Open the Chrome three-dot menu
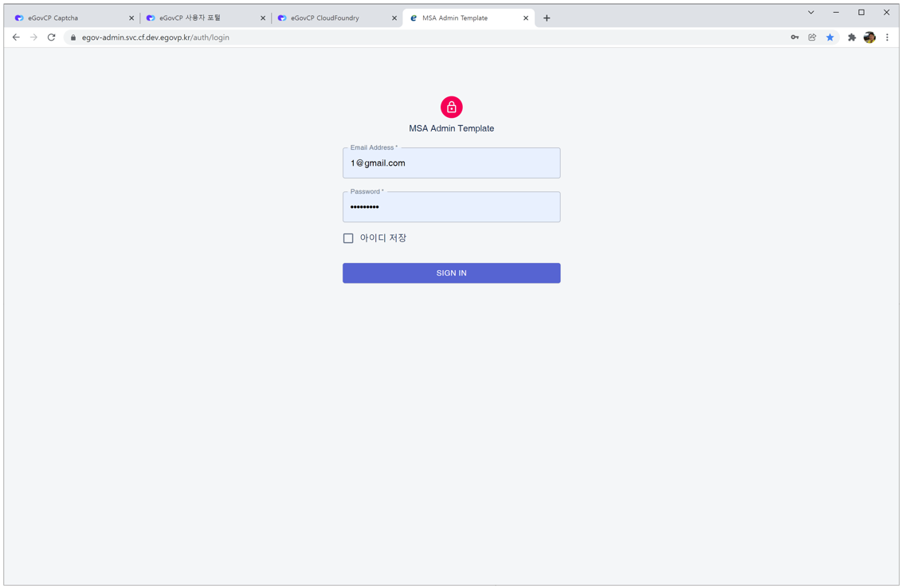The width and height of the screenshot is (902, 588). point(888,37)
